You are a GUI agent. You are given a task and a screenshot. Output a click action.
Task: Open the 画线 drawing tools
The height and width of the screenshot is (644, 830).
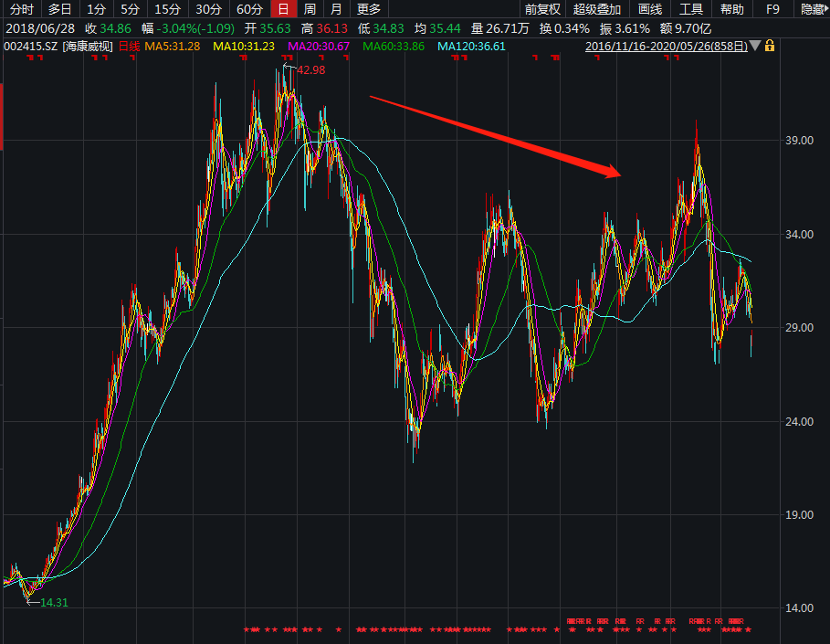click(x=650, y=9)
